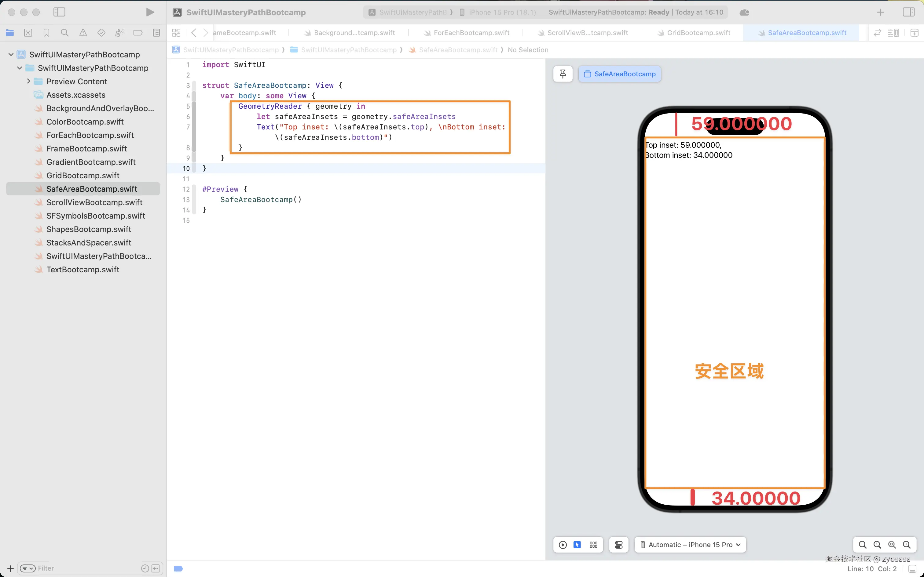Click the Filter field in navigator
Image resolution: width=924 pixels, height=577 pixels.
88,568
